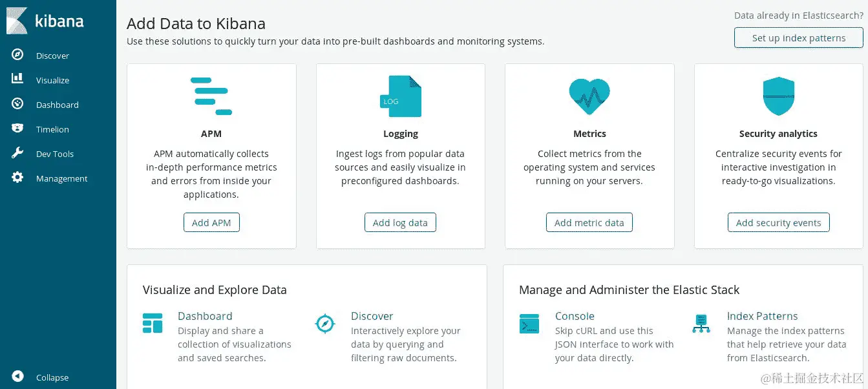
Task: Collapse the sidebar with arrow icon
Action: point(17,376)
